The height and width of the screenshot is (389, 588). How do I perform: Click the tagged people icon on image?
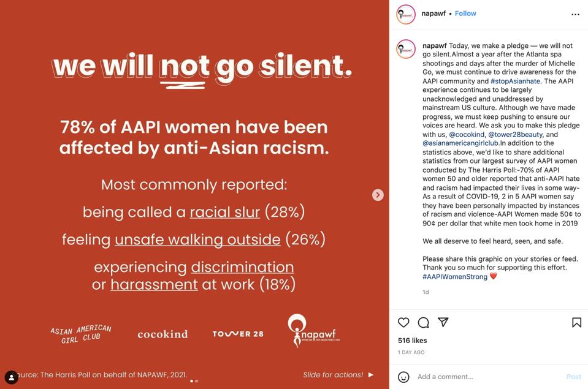(11, 377)
